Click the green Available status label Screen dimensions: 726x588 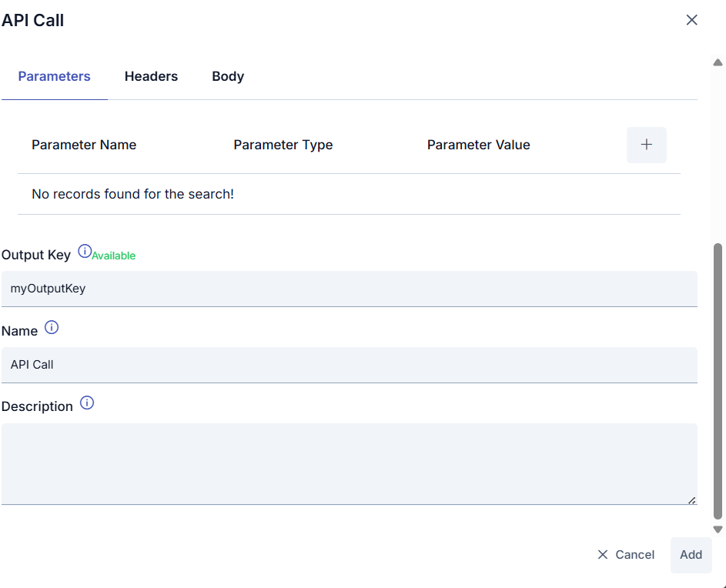pos(112,255)
